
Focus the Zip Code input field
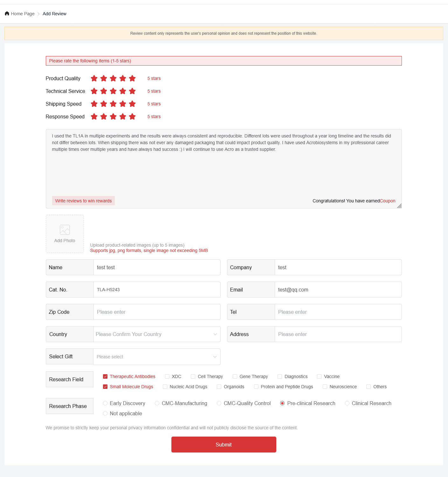pyautogui.click(x=157, y=312)
